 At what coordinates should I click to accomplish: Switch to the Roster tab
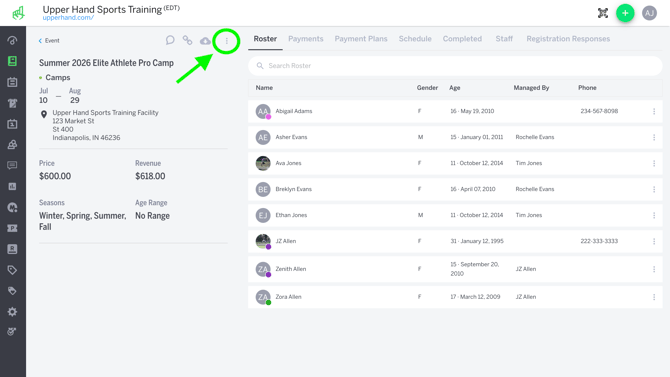tap(265, 39)
